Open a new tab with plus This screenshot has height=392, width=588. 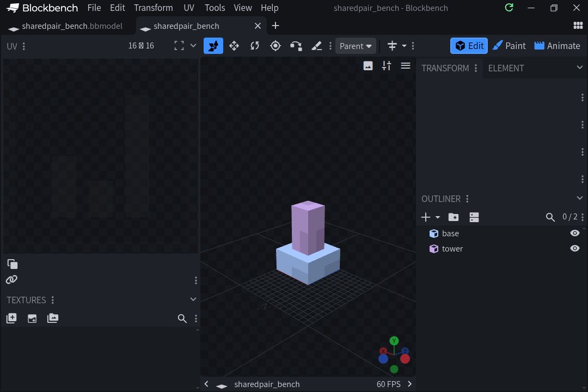(x=275, y=26)
